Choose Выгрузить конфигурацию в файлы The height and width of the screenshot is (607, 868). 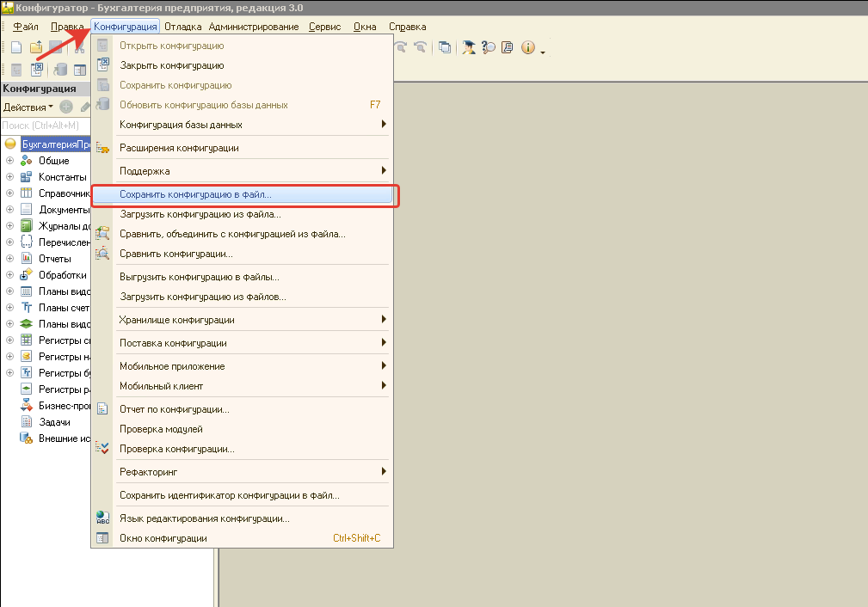coord(242,277)
